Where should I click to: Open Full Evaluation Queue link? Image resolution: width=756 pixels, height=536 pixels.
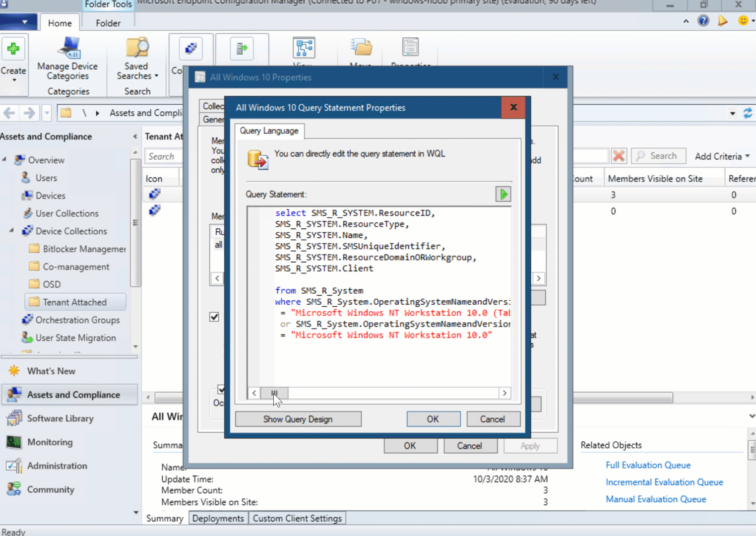pos(648,465)
